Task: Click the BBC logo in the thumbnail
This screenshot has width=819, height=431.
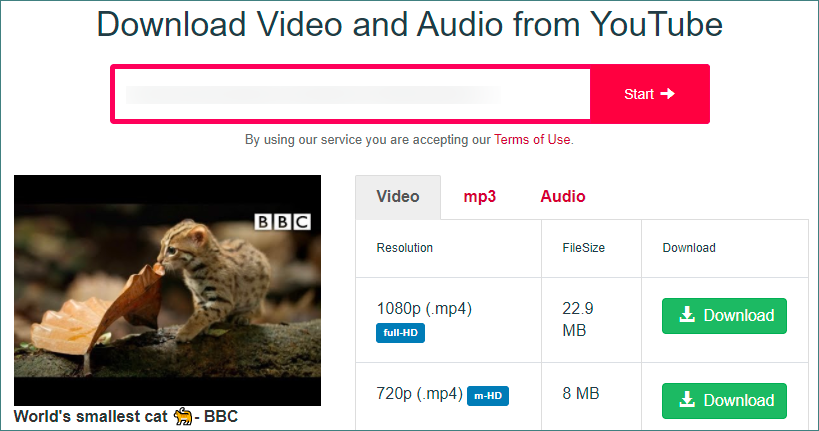Action: pyautogui.click(x=283, y=222)
